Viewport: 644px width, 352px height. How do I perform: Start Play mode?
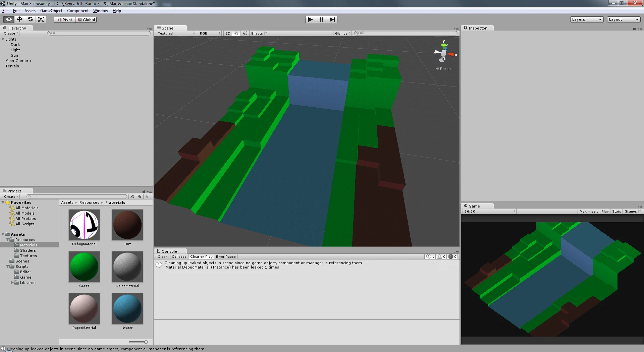point(311,19)
